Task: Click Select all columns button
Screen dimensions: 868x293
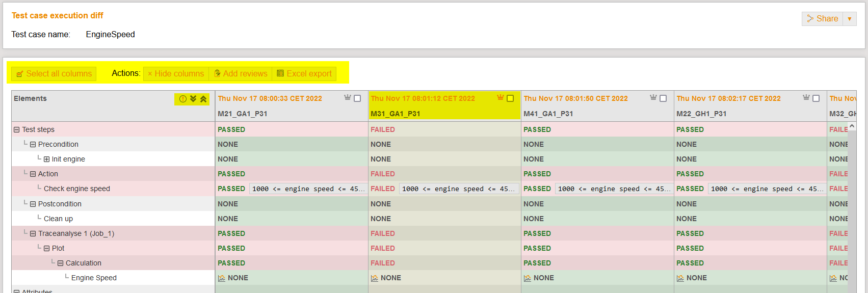Action: [x=54, y=74]
